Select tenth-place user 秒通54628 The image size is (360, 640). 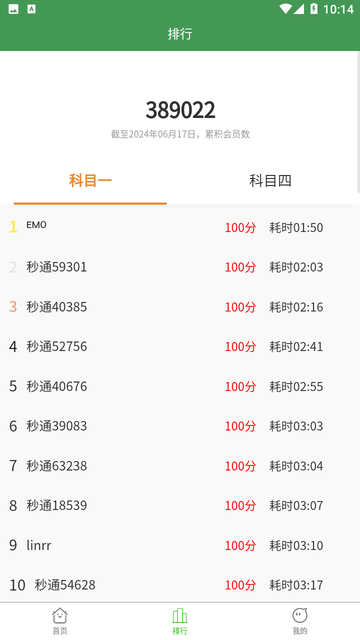[x=180, y=585]
